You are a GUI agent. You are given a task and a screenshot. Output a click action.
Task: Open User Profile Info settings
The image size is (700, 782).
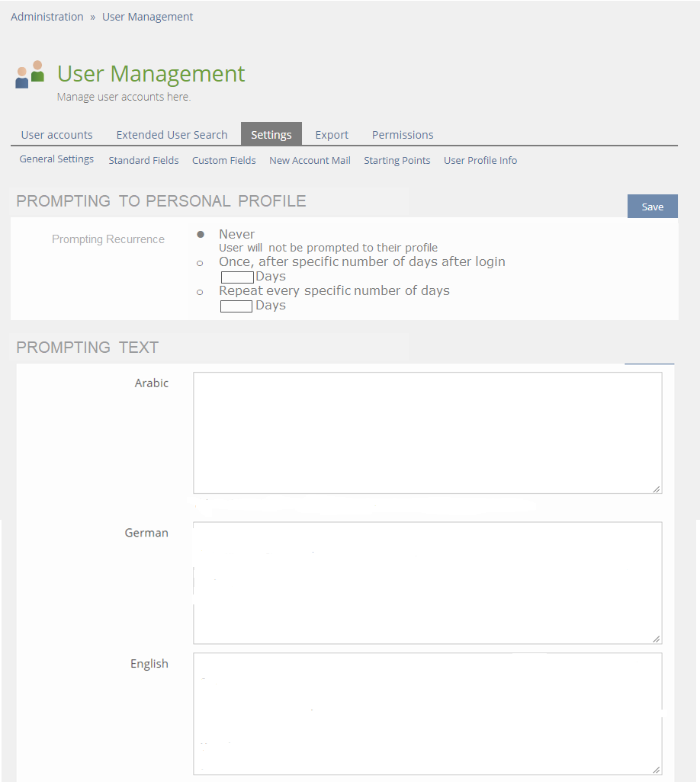480,160
